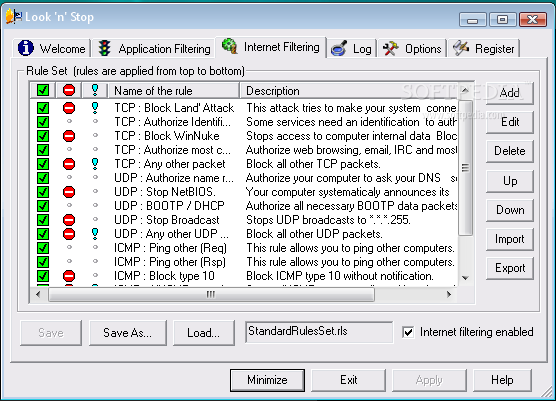Viewport: 556px width, 401px height.
Task: Go to the Options tab
Action: [x=412, y=49]
